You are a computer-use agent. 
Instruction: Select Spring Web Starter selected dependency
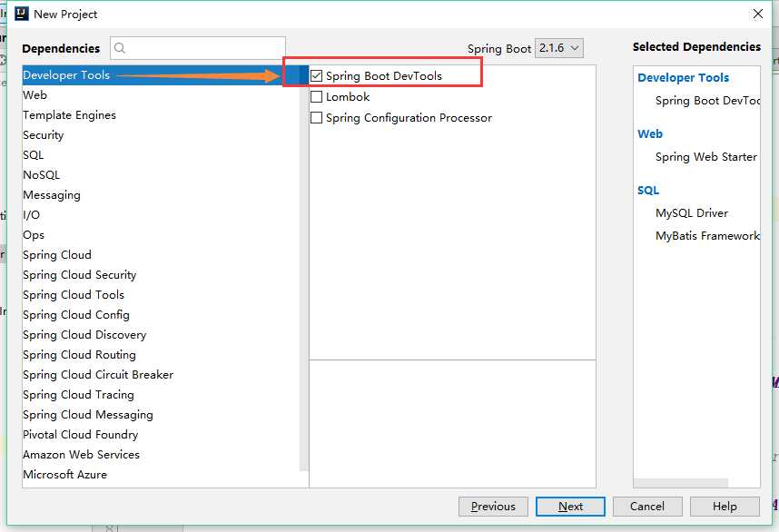pyautogui.click(x=706, y=157)
